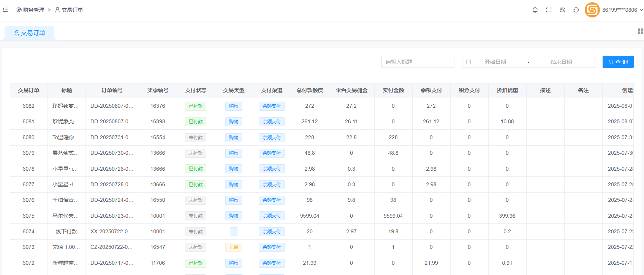Viewport: 644px width, 275px height.
Task: Open the grid layout icon at right
Action: click(640, 31)
